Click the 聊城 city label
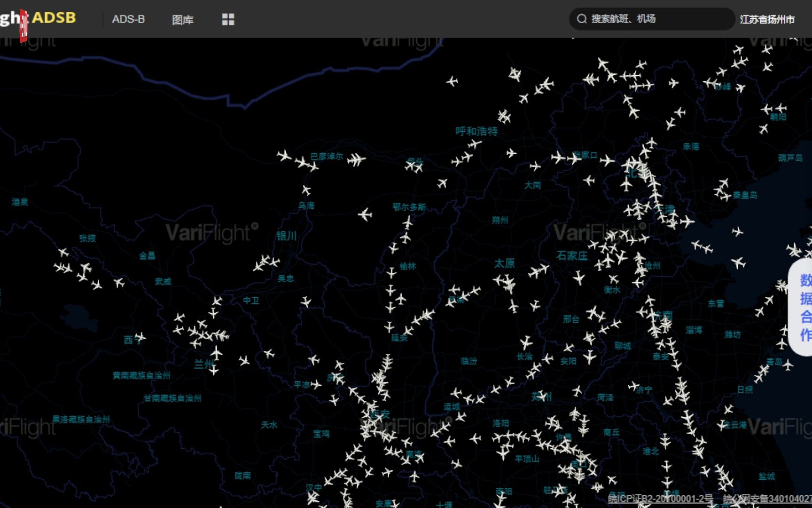The width and height of the screenshot is (812, 508). point(623,346)
